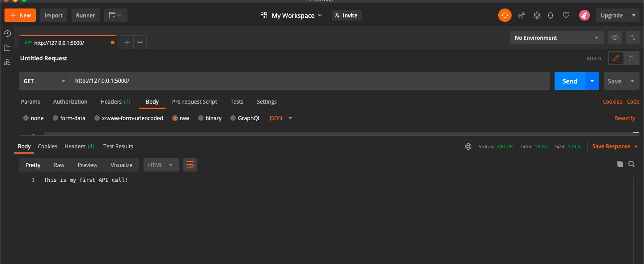Open the Collections panel icon
Screen dimensions: 644x264
click(7, 48)
